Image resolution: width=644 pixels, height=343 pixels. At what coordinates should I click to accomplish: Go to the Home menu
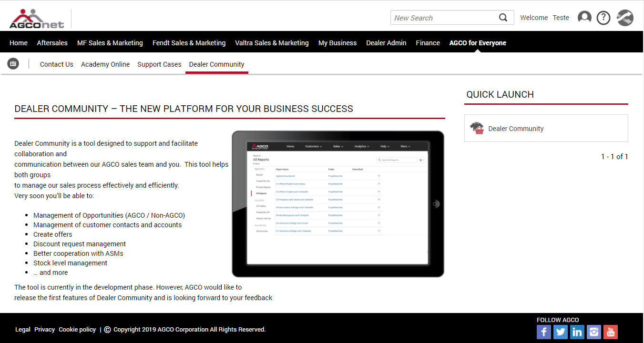(x=19, y=43)
